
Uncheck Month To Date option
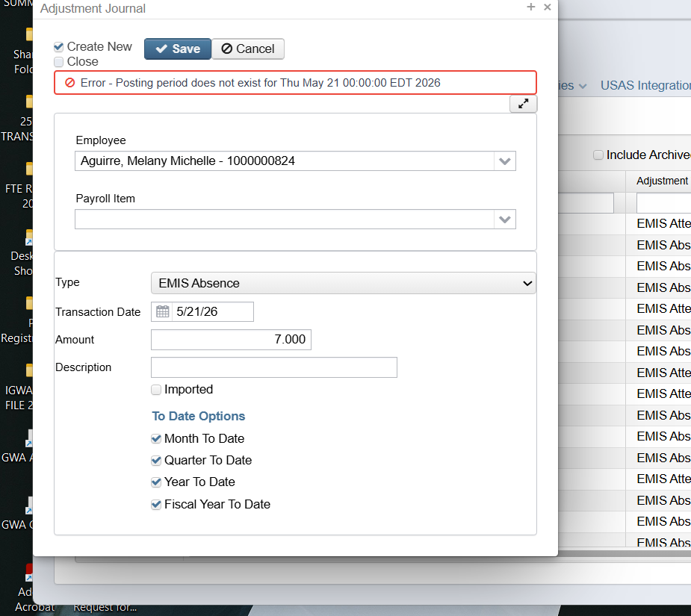(156, 439)
